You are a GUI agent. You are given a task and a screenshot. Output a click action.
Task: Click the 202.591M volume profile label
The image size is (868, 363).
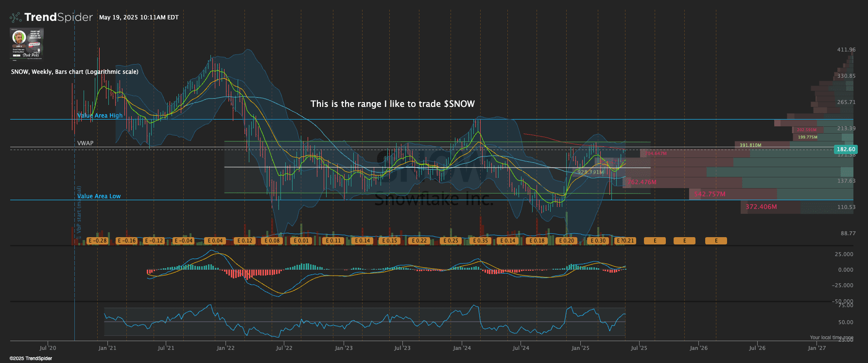pos(807,130)
